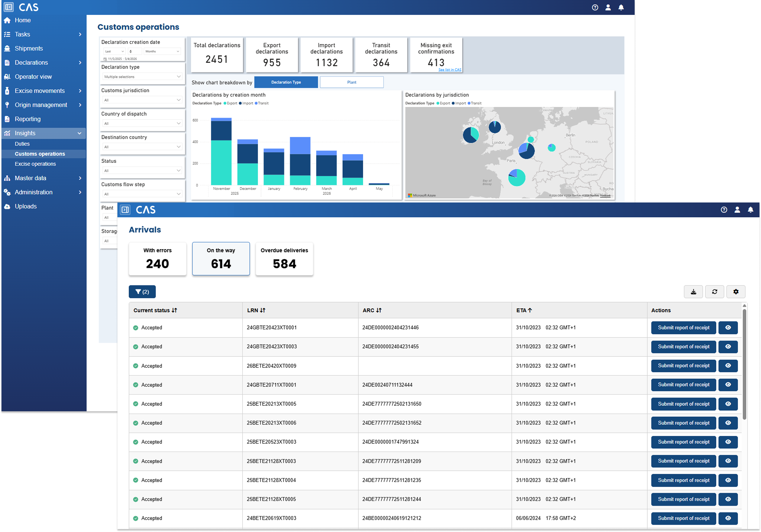Click notification bell in Arrivals header
The height and width of the screenshot is (532, 761).
[x=751, y=210]
